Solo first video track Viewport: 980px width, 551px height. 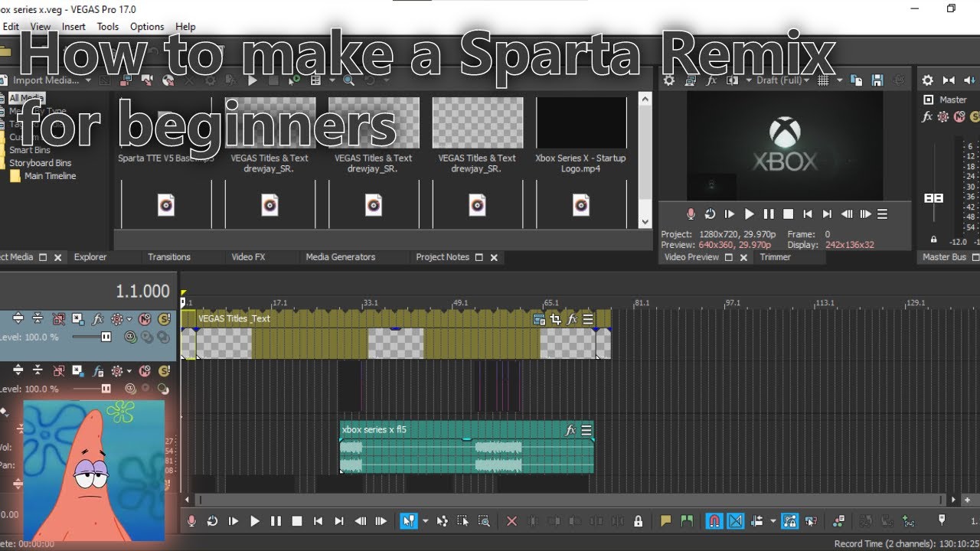tap(164, 319)
